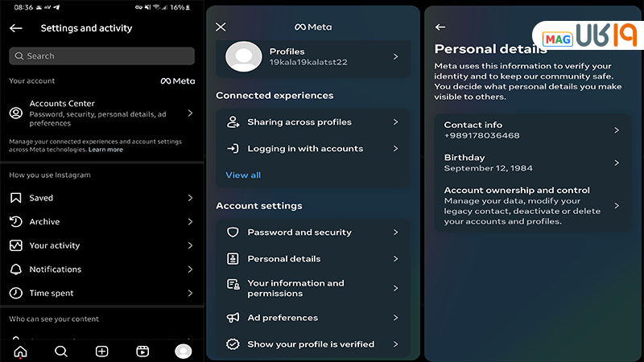Click the View all link
This screenshot has height=362, width=644.
pos(243,175)
